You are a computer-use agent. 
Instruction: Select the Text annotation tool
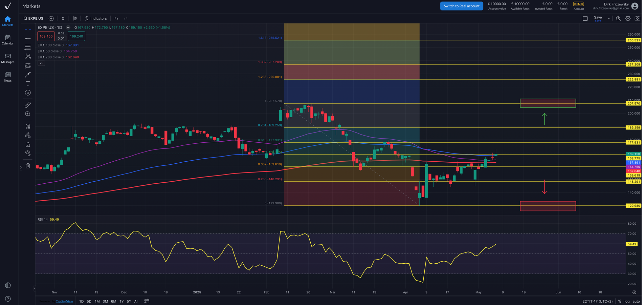tap(28, 84)
